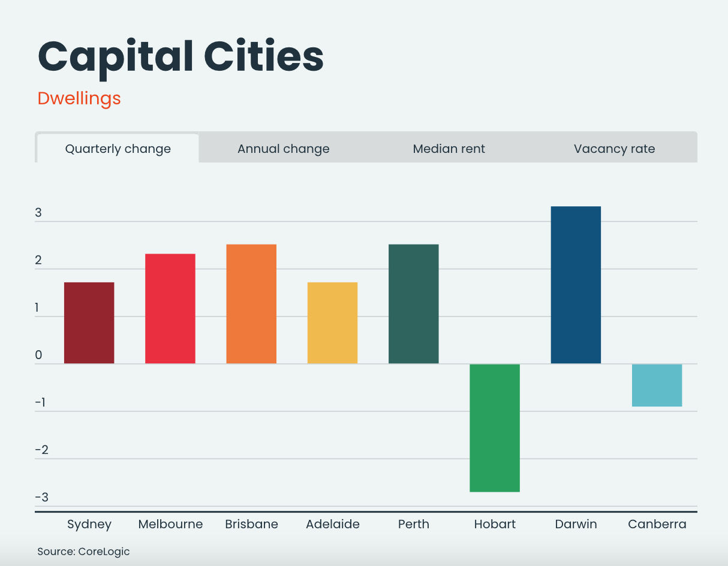Click the green negative Hobart bar
The width and height of the screenshot is (728, 566).
(x=495, y=428)
